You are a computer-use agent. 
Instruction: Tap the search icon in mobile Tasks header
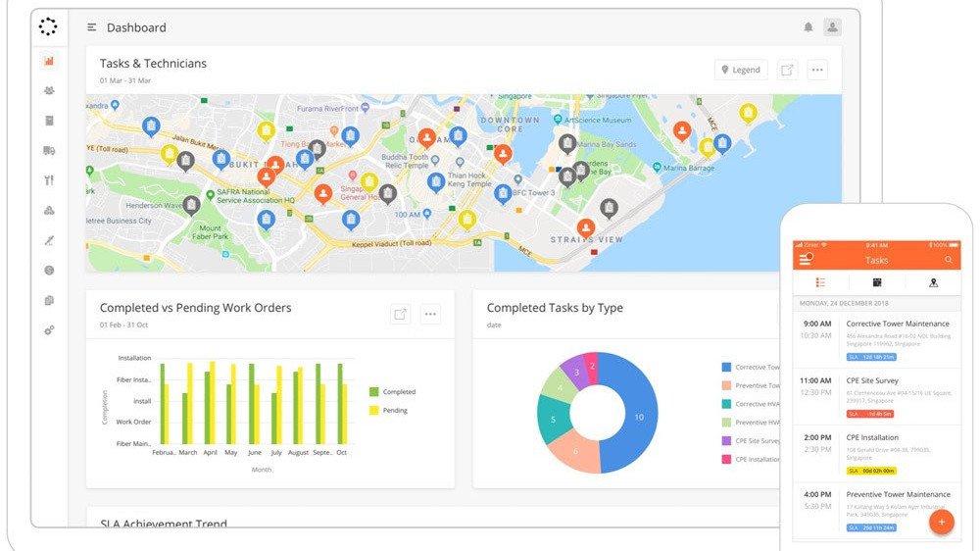pyautogui.click(x=948, y=260)
